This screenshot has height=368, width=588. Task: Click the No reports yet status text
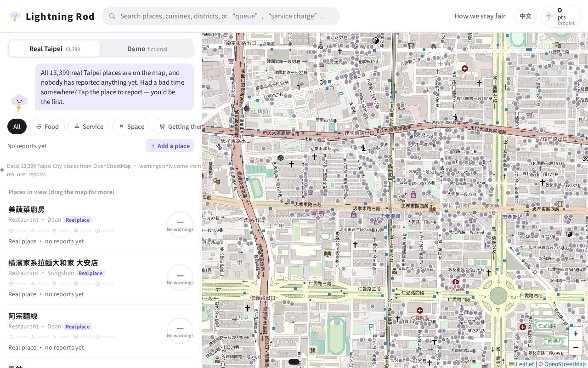tap(27, 146)
